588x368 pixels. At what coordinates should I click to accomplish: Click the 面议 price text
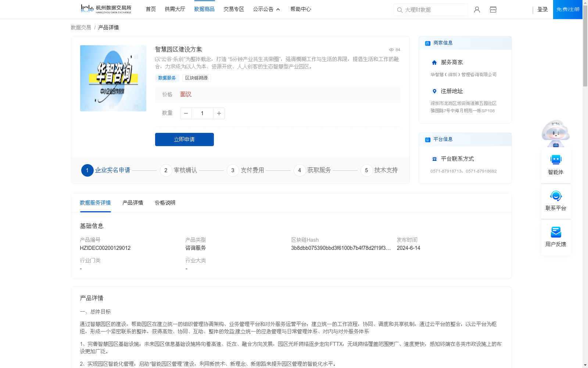[186, 95]
